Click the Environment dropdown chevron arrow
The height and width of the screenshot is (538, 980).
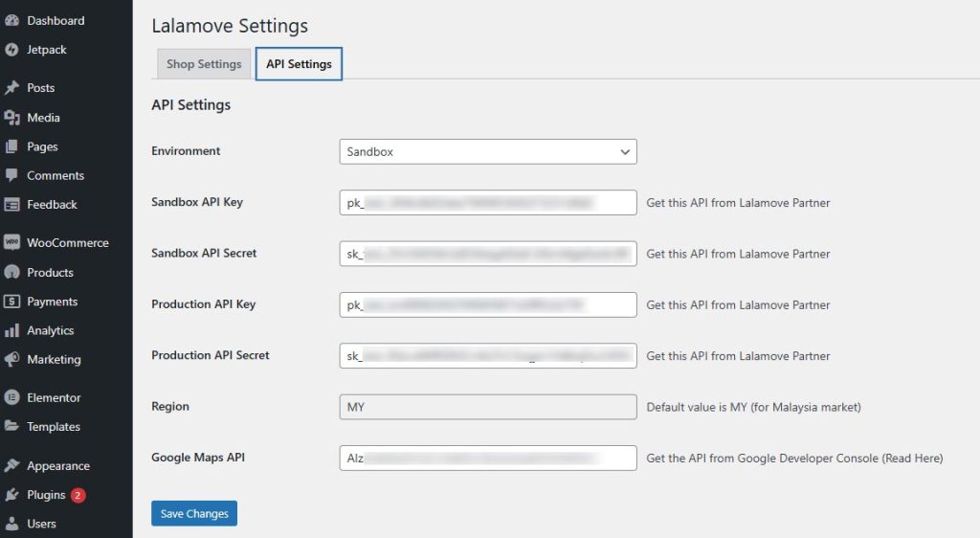(x=624, y=152)
